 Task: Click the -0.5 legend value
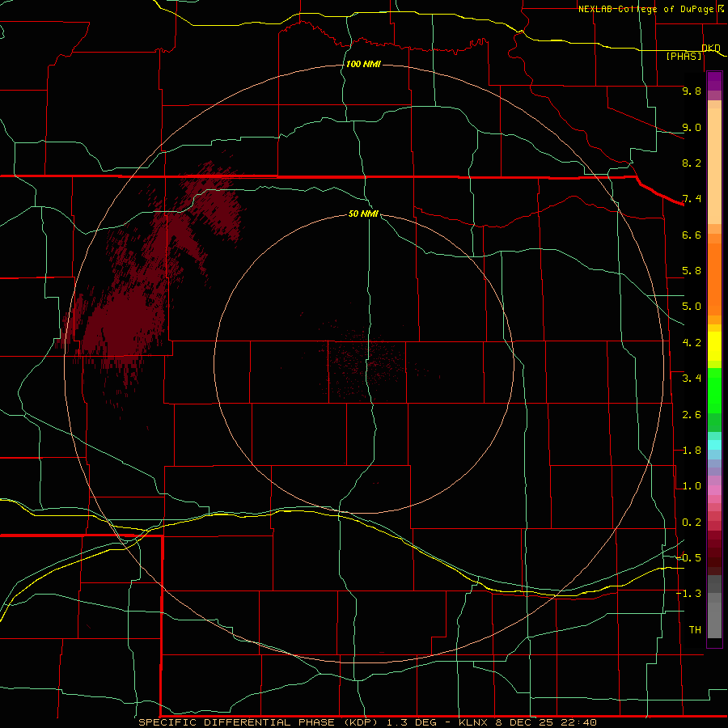point(688,558)
